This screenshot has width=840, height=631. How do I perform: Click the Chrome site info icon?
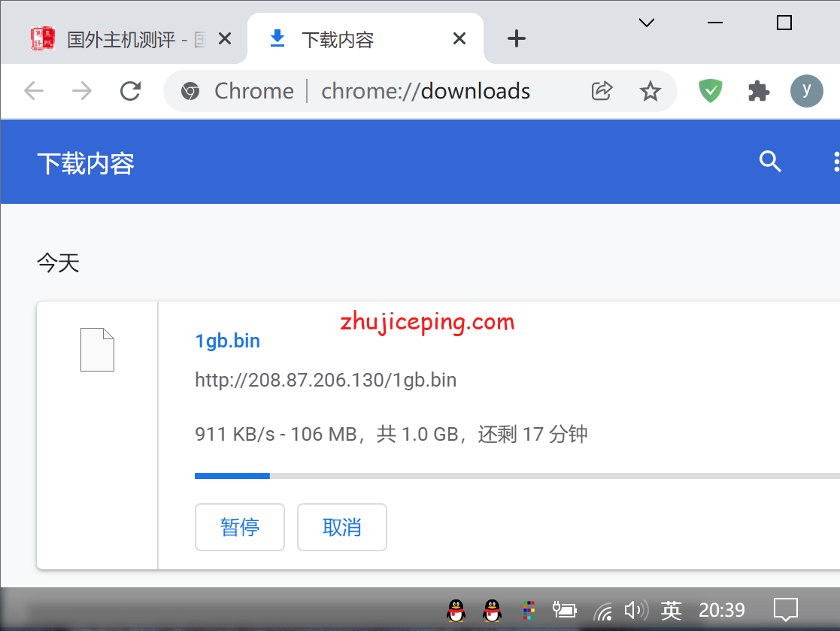[190, 91]
